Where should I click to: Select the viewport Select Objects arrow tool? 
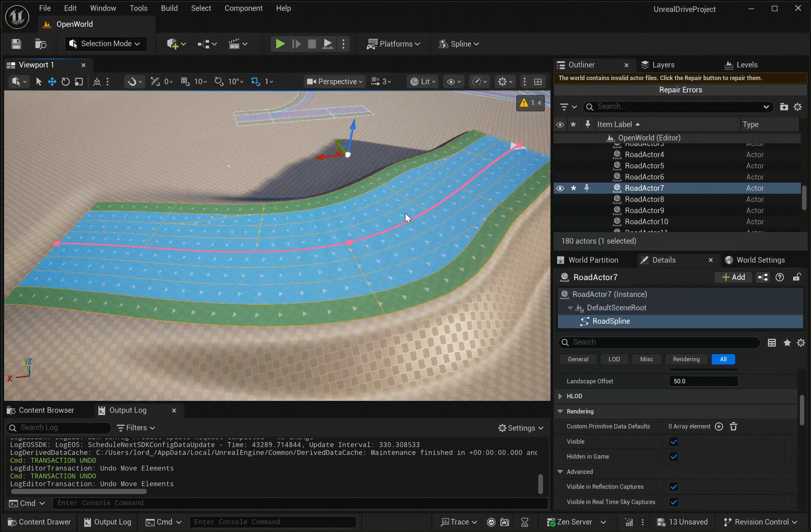[x=38, y=82]
